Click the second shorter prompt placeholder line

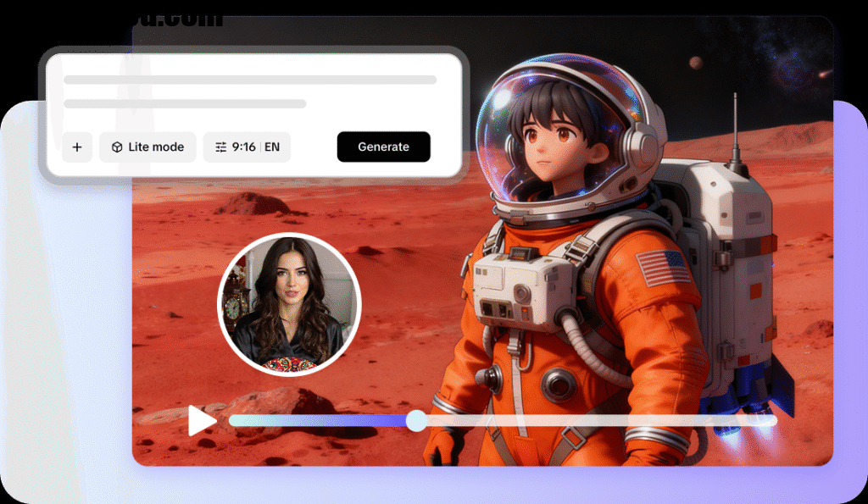185,104
